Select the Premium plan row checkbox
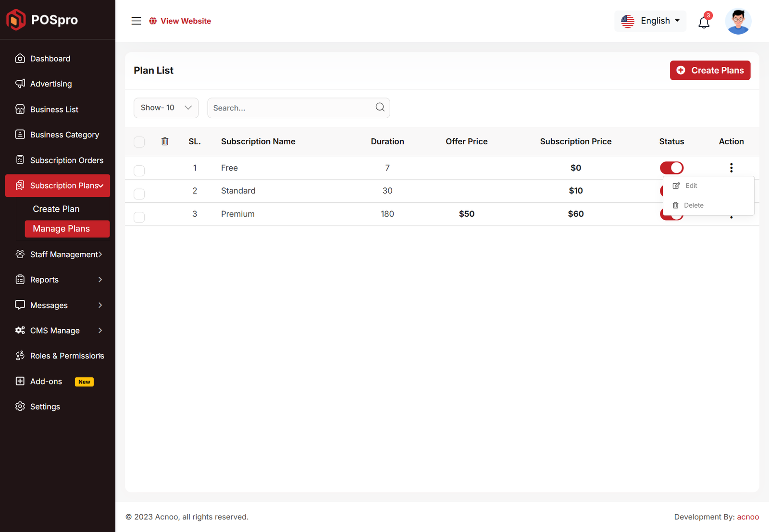 click(139, 217)
